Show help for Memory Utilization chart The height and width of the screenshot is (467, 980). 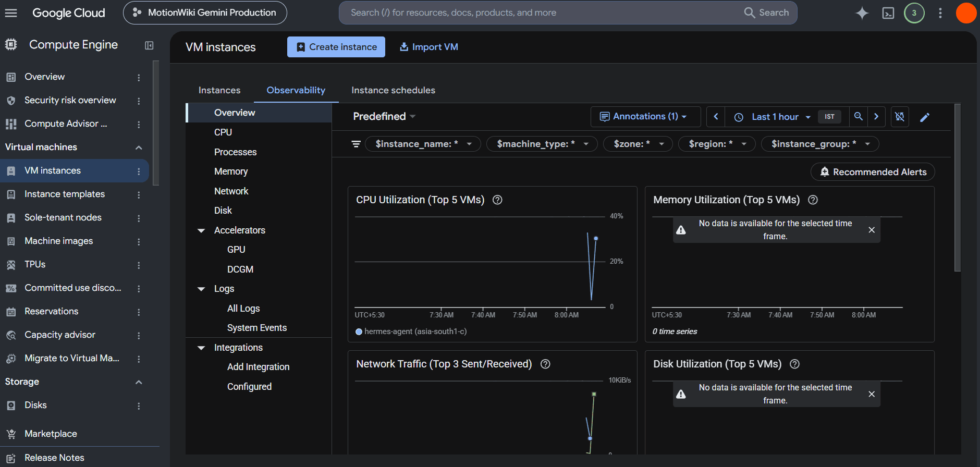813,200
